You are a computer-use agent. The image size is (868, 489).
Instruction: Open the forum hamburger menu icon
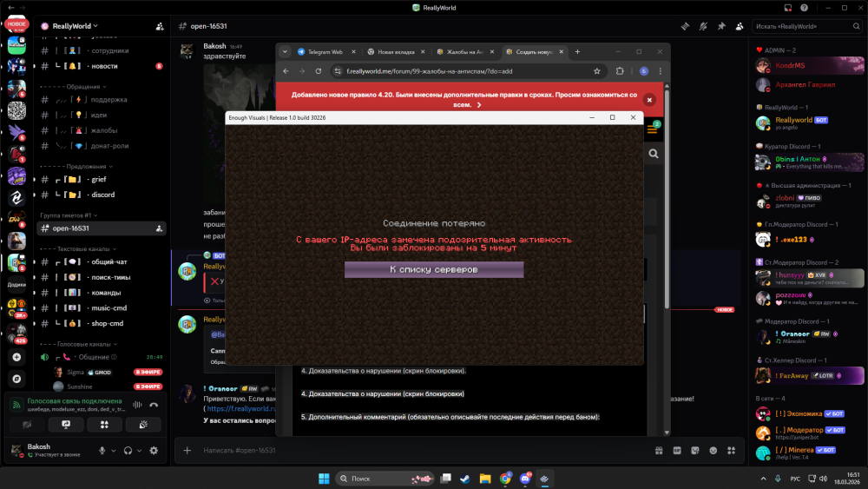(x=653, y=129)
